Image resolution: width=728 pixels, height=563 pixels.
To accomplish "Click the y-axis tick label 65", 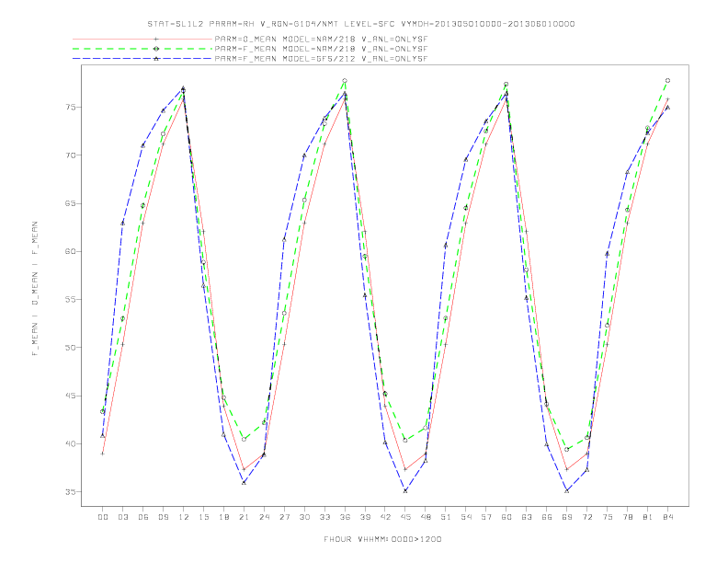I will point(71,203).
